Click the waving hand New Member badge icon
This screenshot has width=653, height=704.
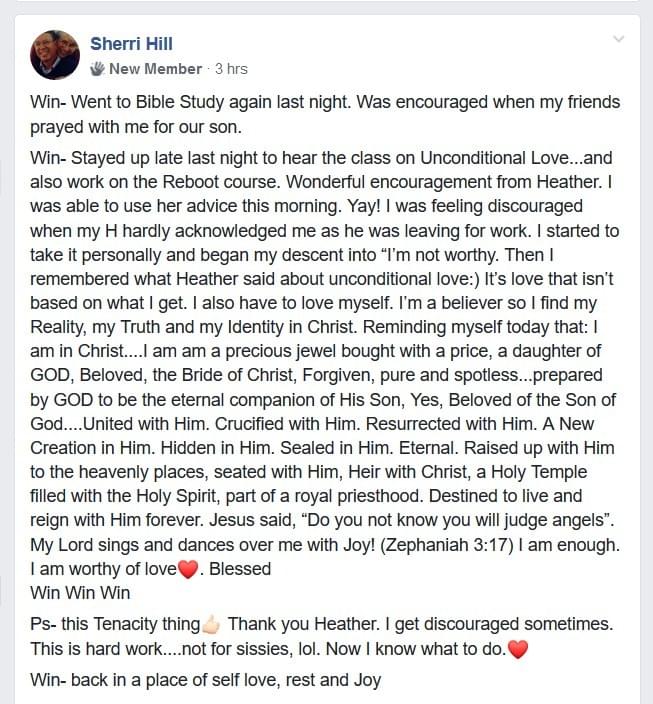click(x=97, y=69)
